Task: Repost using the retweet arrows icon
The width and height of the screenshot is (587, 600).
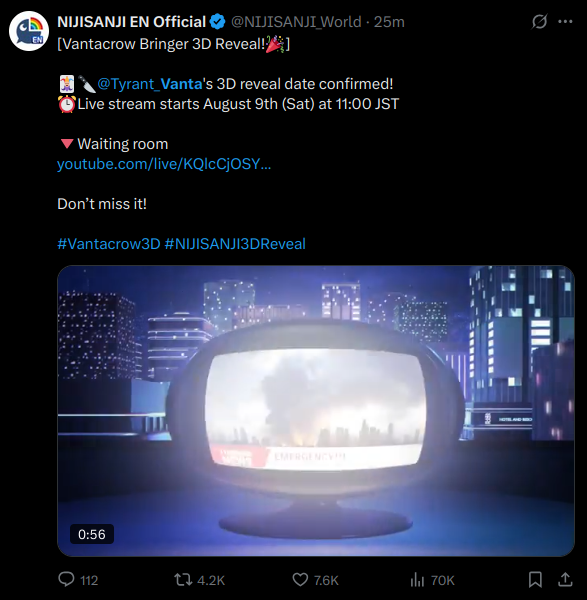Action: 183,580
